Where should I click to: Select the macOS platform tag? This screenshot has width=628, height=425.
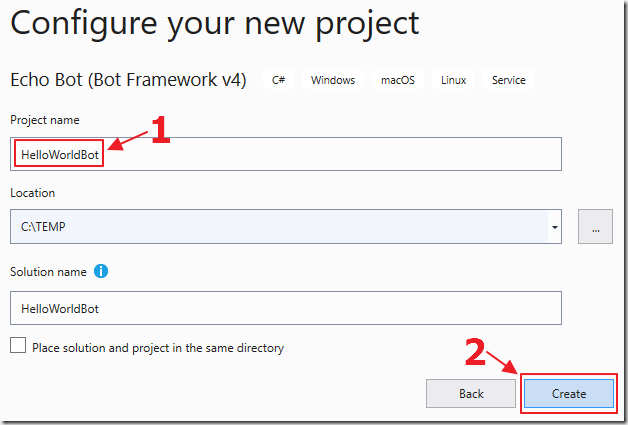[x=398, y=80]
